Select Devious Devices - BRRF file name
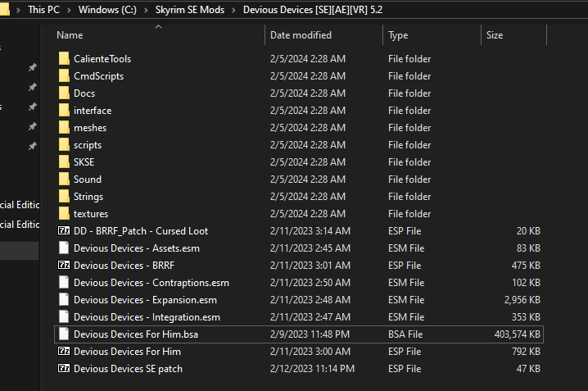This screenshot has width=588, height=391. click(124, 266)
